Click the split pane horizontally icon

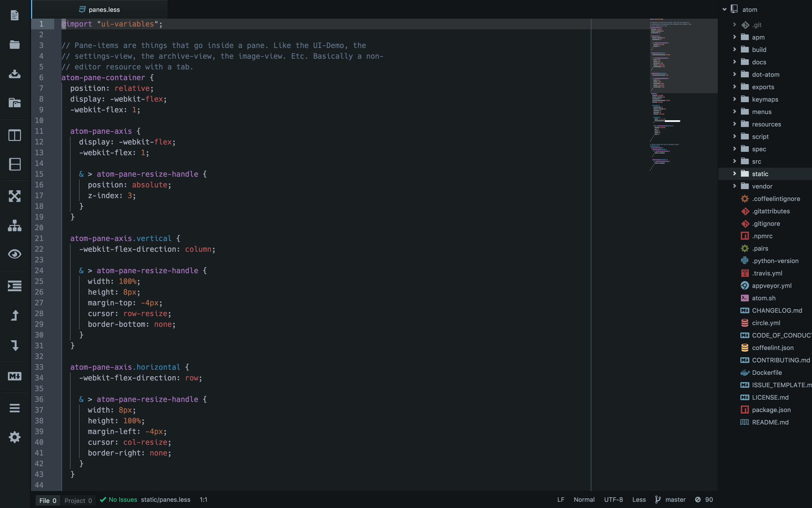(x=14, y=164)
